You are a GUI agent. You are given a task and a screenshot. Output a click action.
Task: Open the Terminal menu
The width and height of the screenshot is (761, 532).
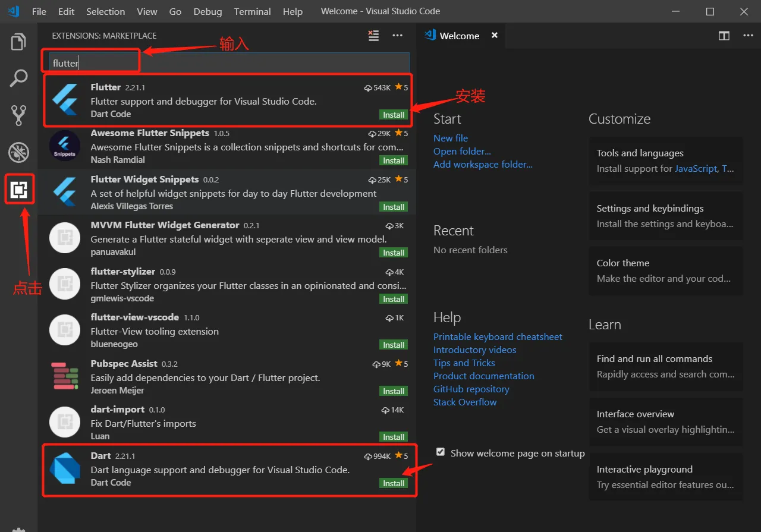[x=252, y=11]
